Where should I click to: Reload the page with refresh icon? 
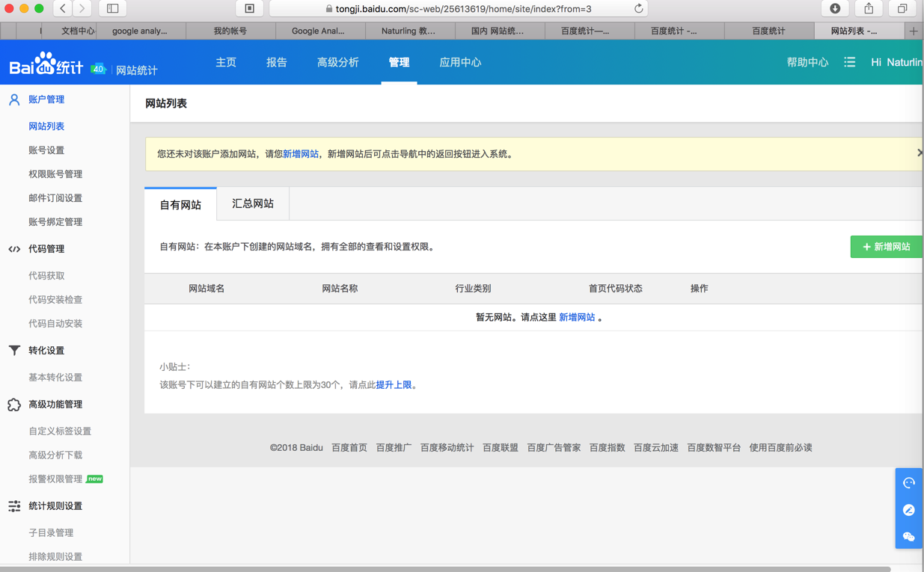638,9
